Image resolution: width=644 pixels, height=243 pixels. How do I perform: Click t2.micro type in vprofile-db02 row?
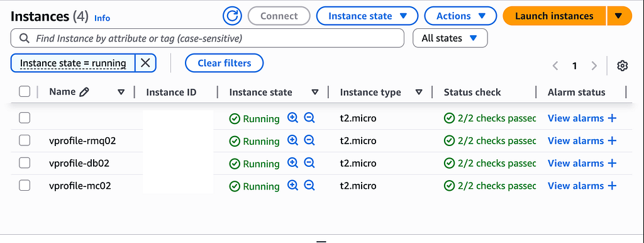point(358,164)
